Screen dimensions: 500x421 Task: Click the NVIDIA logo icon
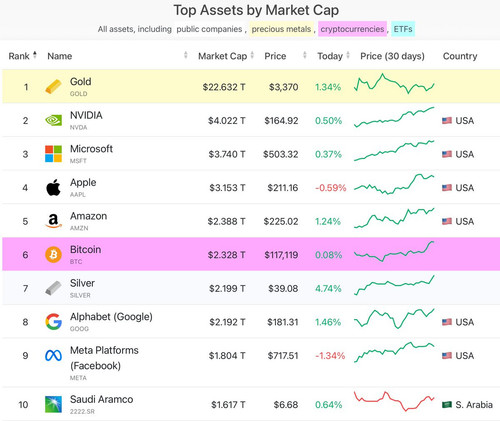click(x=53, y=120)
